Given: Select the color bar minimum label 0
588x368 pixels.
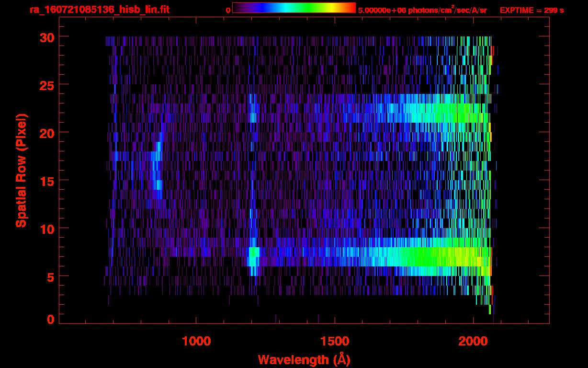Looking at the screenshot, I should (228, 10).
